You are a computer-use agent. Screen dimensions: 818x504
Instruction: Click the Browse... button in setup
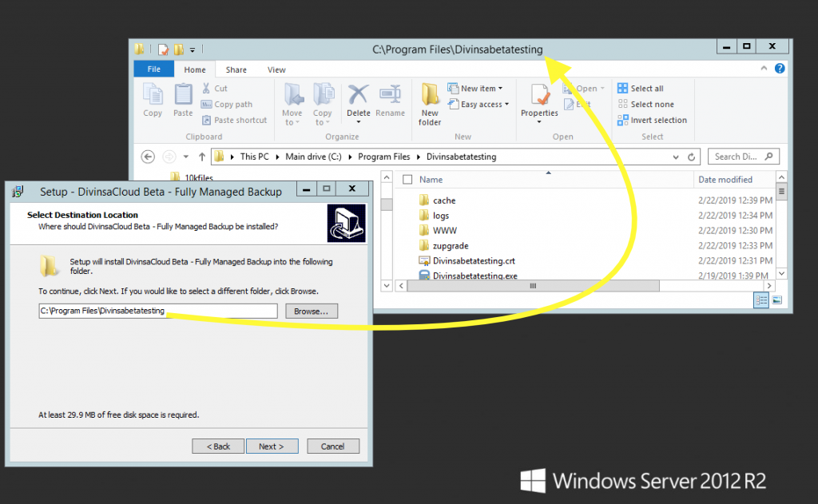[312, 311]
